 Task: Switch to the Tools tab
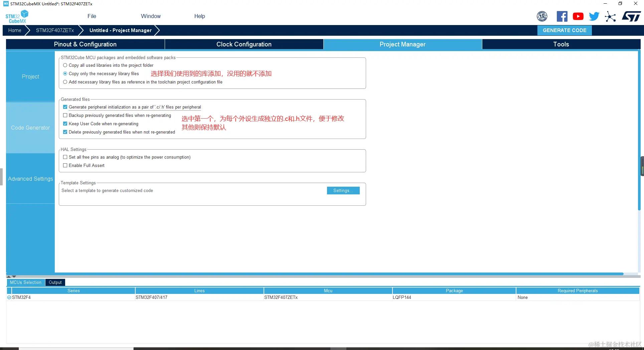click(x=561, y=44)
